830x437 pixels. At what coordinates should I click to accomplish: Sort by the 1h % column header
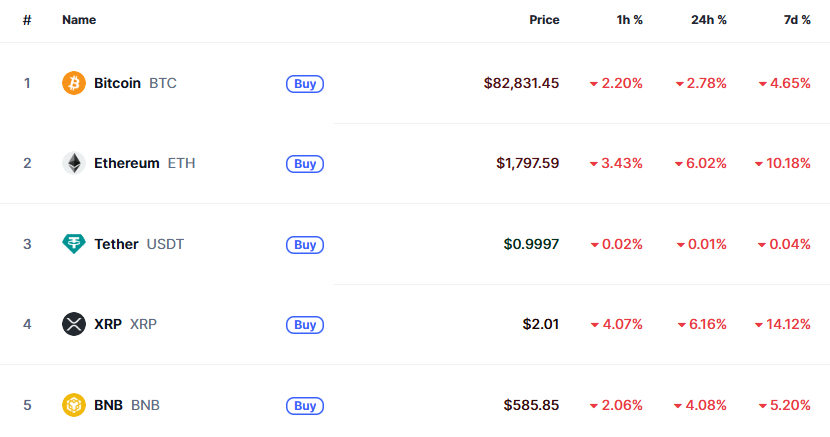click(629, 20)
